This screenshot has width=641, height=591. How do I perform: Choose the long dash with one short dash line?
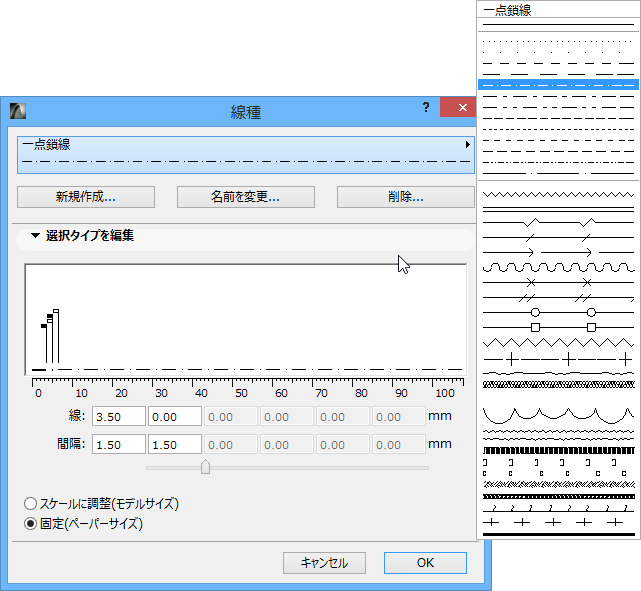(558, 96)
